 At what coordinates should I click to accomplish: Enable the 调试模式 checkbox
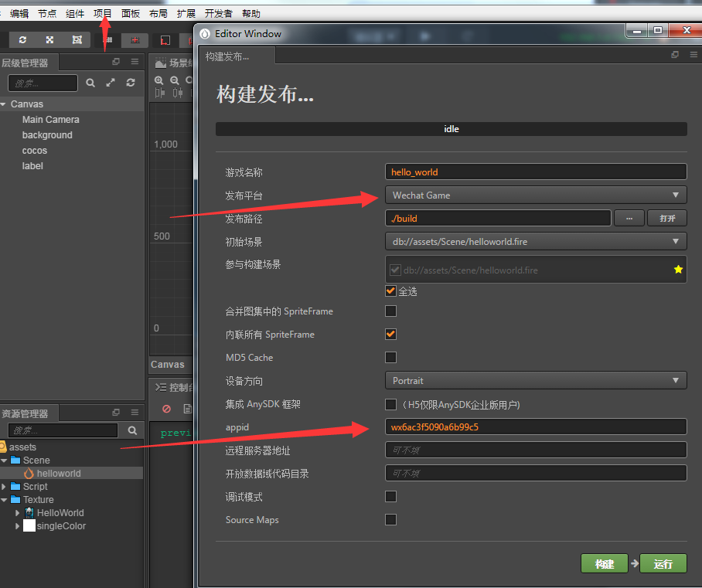tap(391, 497)
